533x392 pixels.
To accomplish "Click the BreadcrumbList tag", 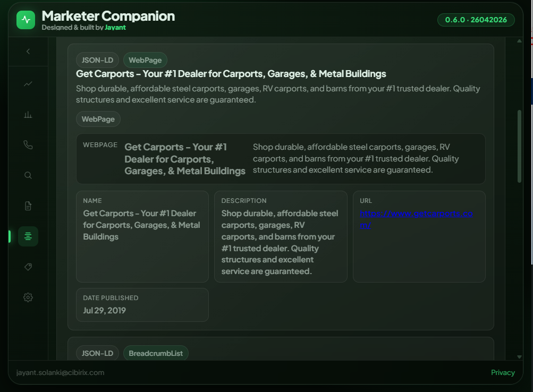I will pyautogui.click(x=156, y=353).
